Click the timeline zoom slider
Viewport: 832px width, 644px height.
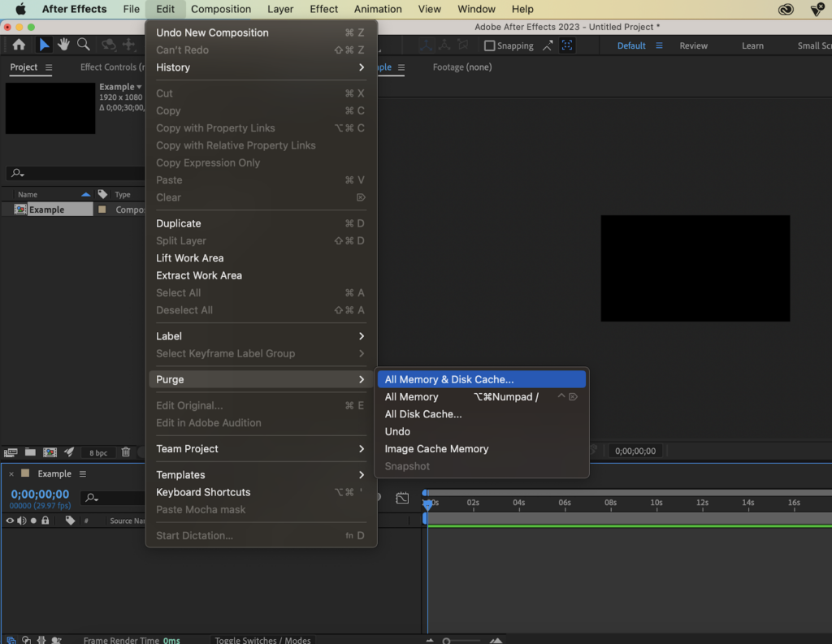pyautogui.click(x=462, y=641)
